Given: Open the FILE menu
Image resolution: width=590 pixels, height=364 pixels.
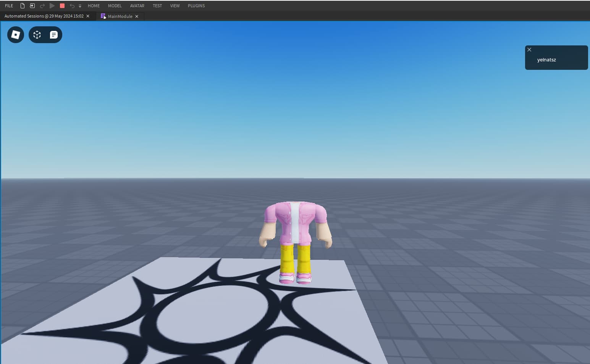Looking at the screenshot, I should click(9, 6).
